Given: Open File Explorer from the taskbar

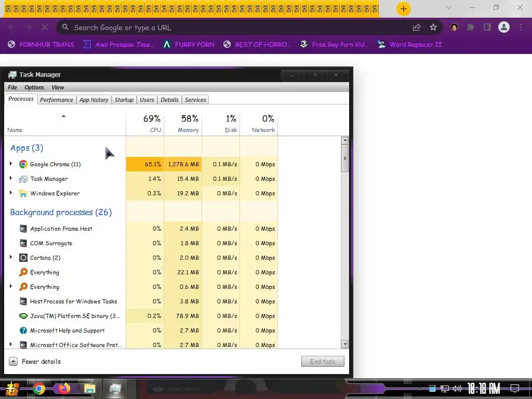Looking at the screenshot, I should click(89, 389).
